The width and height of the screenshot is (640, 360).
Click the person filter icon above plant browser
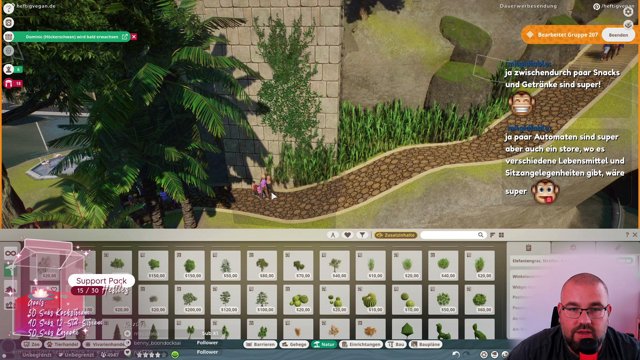point(333,235)
